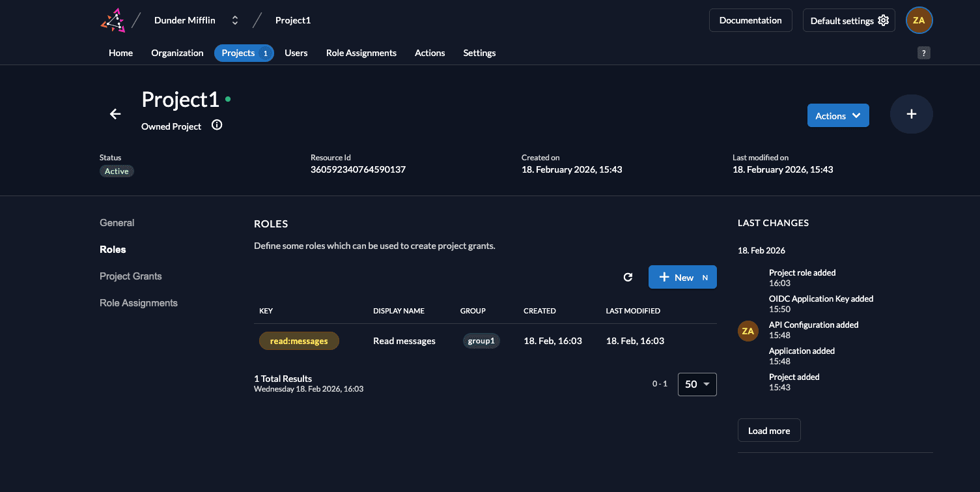Refresh the roles list
This screenshot has width=980, height=492.
pyautogui.click(x=628, y=277)
